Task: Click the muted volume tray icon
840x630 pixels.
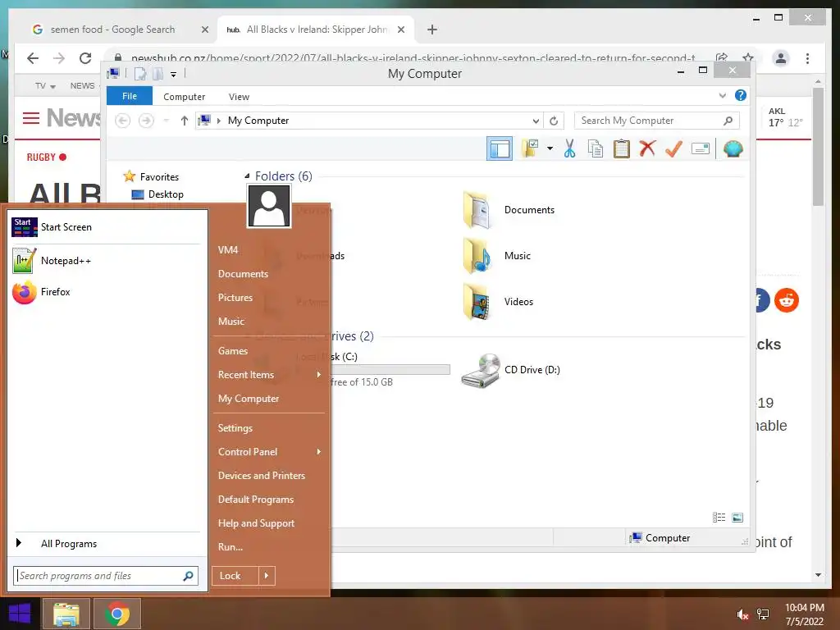Action: coord(742,614)
